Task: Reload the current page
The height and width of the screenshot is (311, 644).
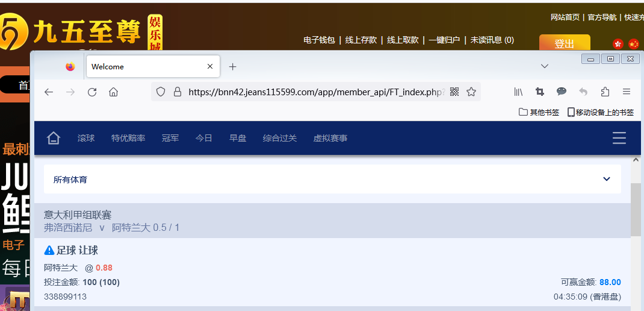Action: tap(92, 92)
